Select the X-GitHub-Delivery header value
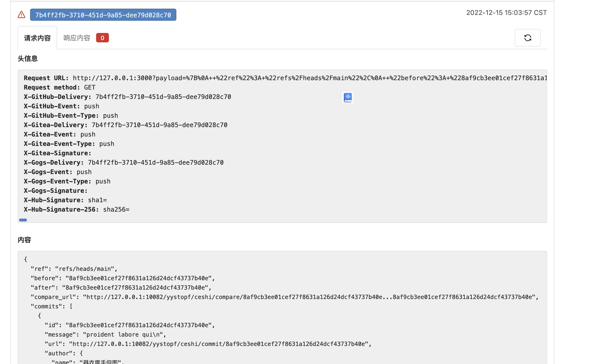The width and height of the screenshot is (609, 364). coord(163,97)
